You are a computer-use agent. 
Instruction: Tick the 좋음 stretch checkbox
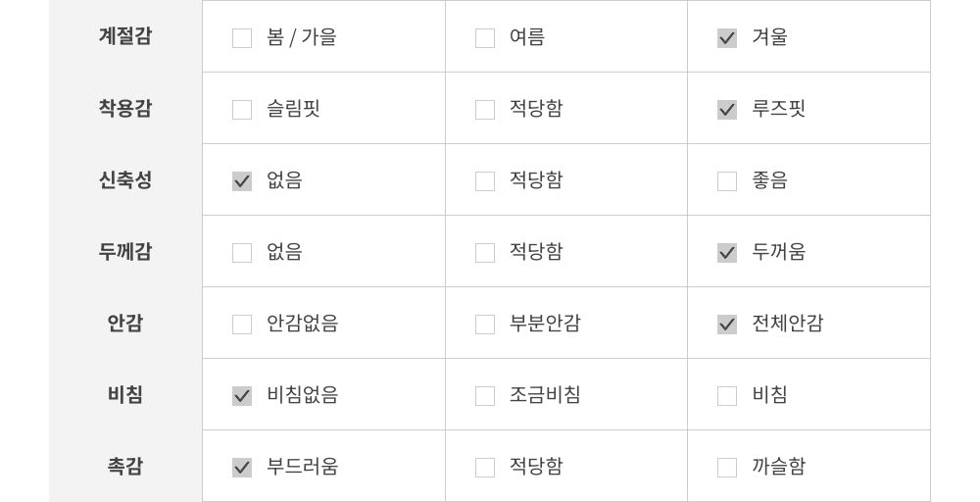tap(727, 181)
